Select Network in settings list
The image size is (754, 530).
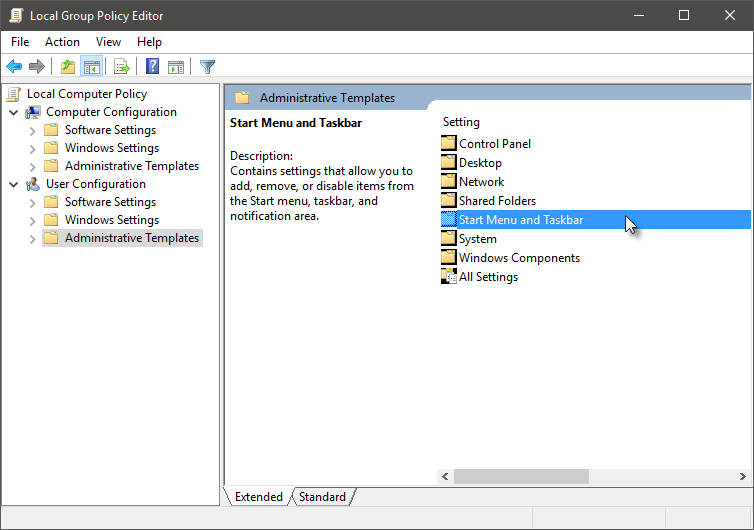point(481,181)
